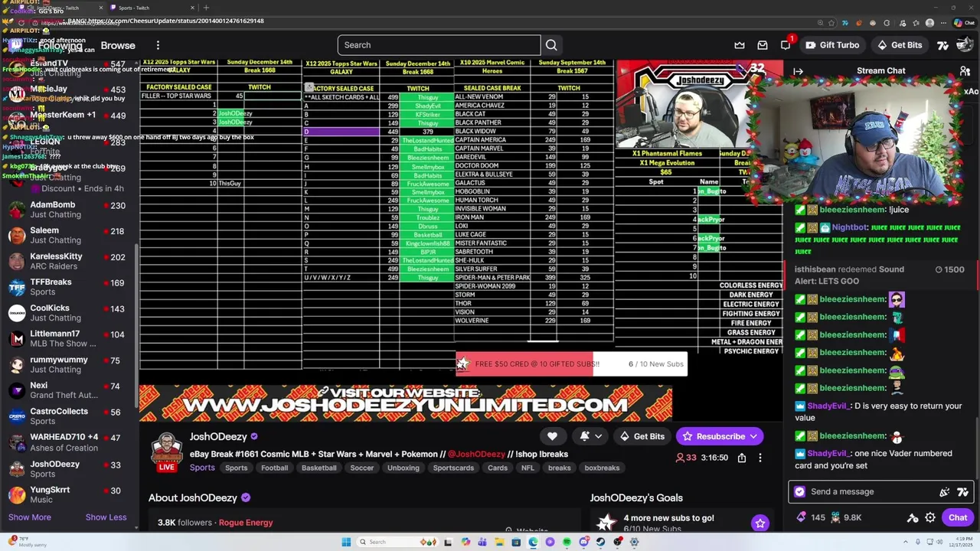This screenshot has height=551, width=980.
Task: Open the user avatar menu top right
Action: (x=965, y=45)
